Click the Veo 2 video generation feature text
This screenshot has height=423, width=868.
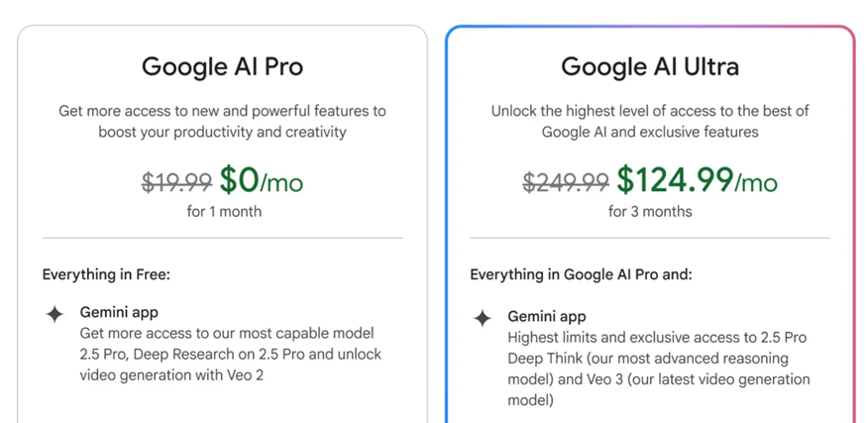(230, 355)
